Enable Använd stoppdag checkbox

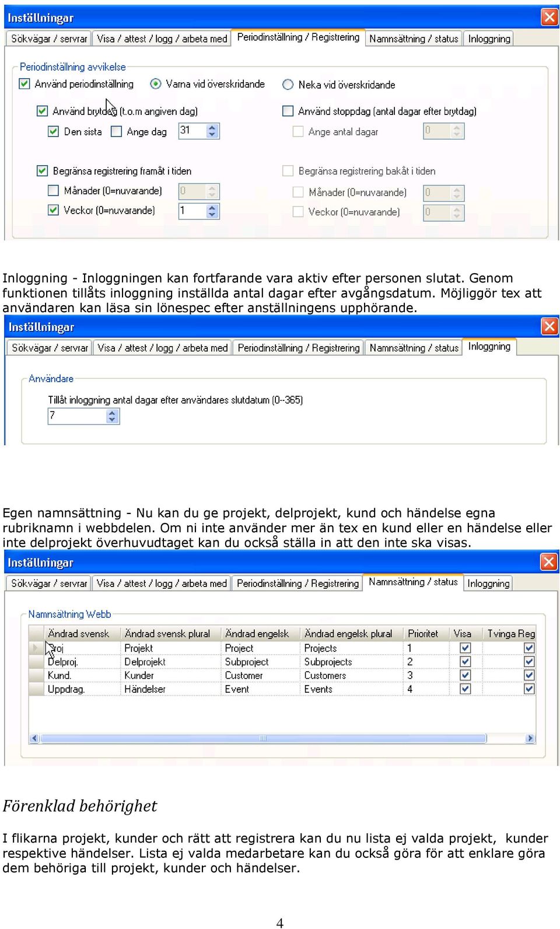[288, 110]
